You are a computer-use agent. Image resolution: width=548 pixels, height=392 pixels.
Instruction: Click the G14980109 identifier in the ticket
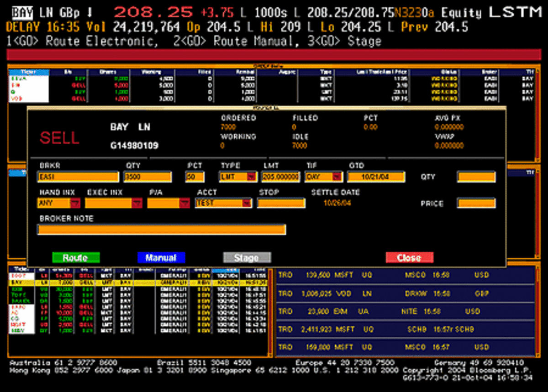point(134,146)
